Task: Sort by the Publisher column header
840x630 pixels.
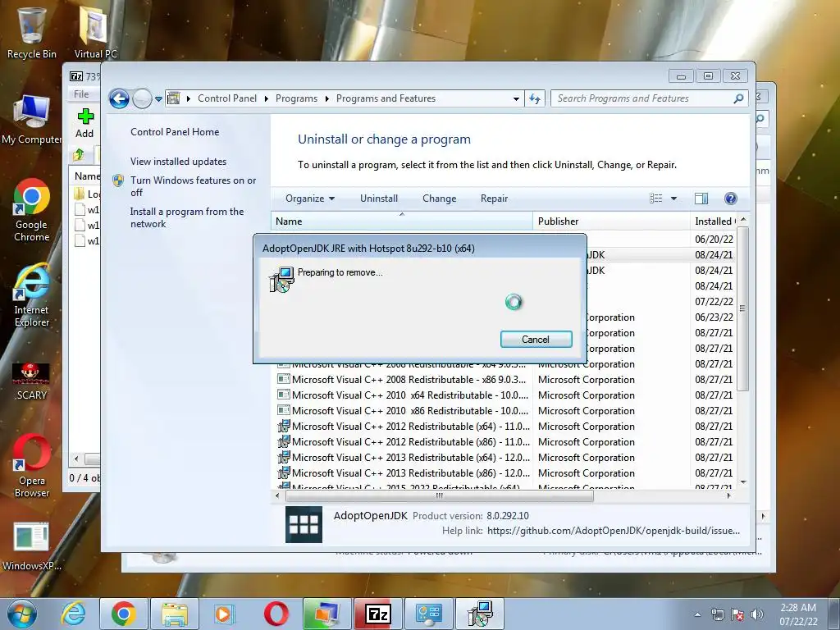Action: pos(611,221)
